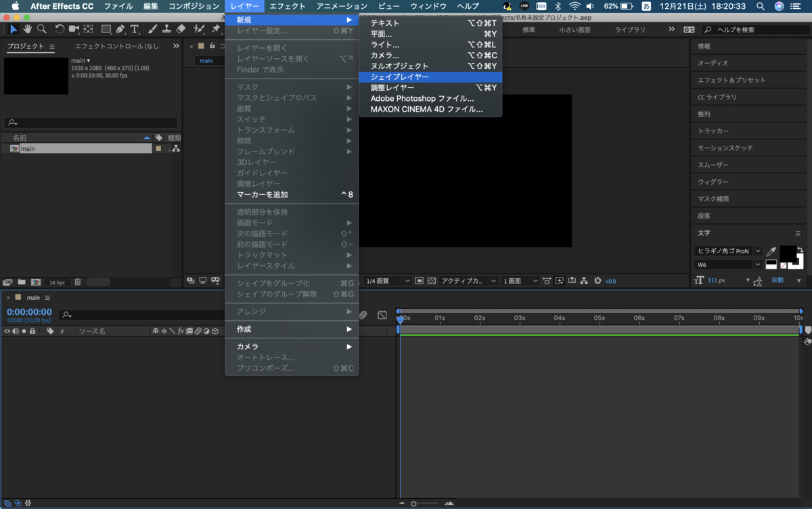This screenshot has height=509, width=812.
Task: Open the Wi-Fi status menu
Action: click(x=574, y=6)
